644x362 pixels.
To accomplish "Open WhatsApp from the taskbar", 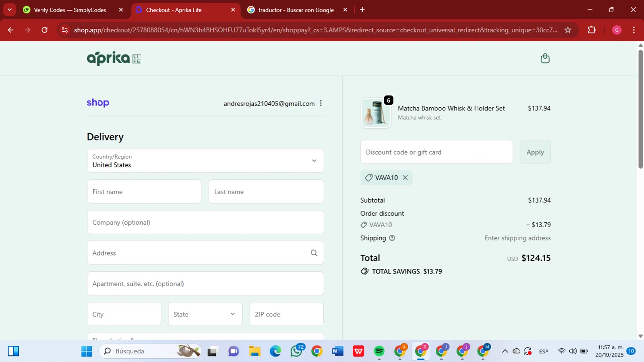I will [296, 351].
